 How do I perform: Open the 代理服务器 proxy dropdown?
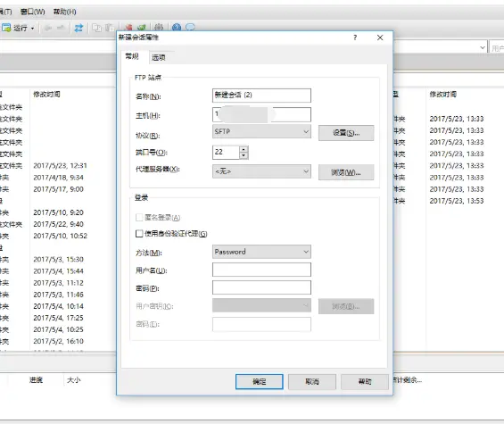[261, 171]
